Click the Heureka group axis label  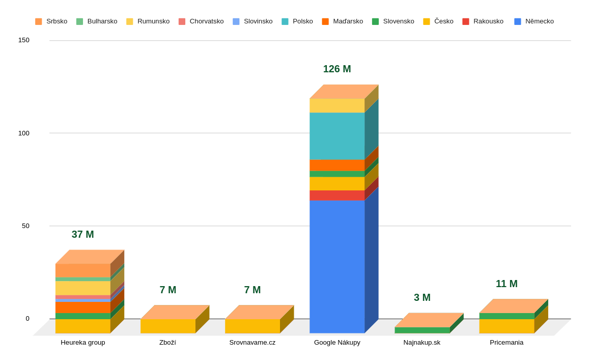point(83,343)
